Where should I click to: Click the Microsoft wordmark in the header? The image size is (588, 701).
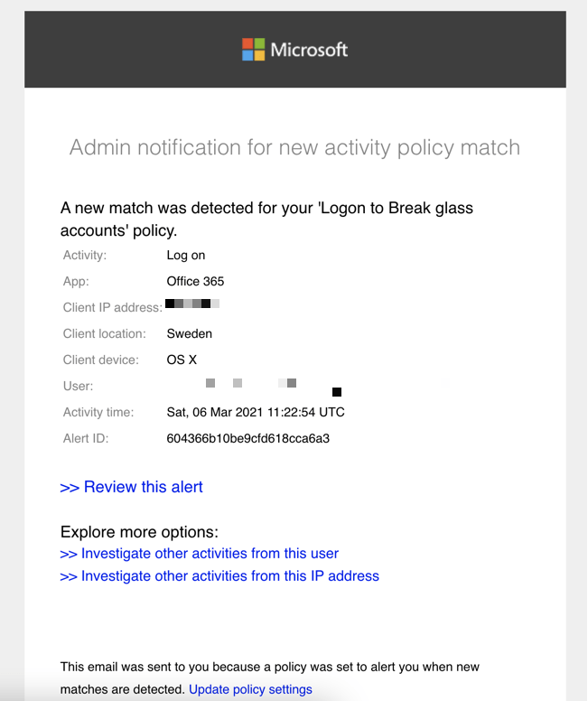pyautogui.click(x=309, y=50)
